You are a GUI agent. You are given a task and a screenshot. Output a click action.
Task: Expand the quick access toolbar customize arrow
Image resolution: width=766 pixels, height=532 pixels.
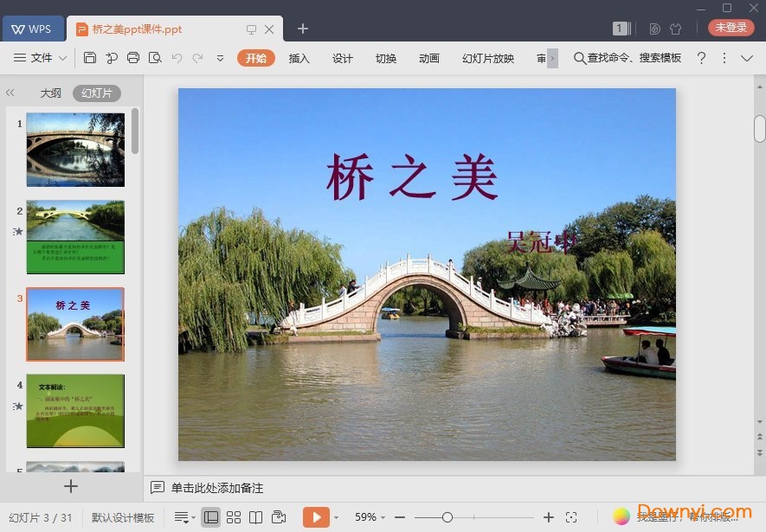(220, 58)
